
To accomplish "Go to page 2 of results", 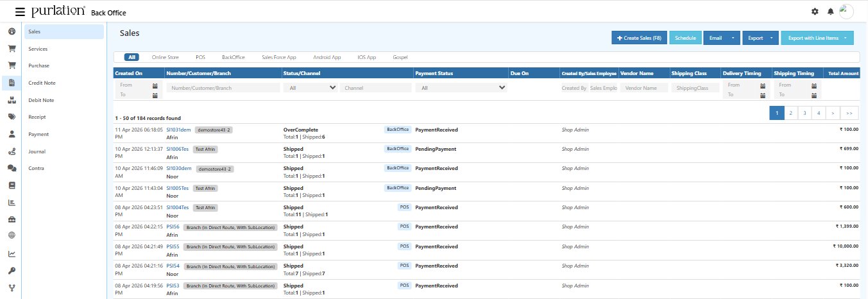I will (790, 113).
